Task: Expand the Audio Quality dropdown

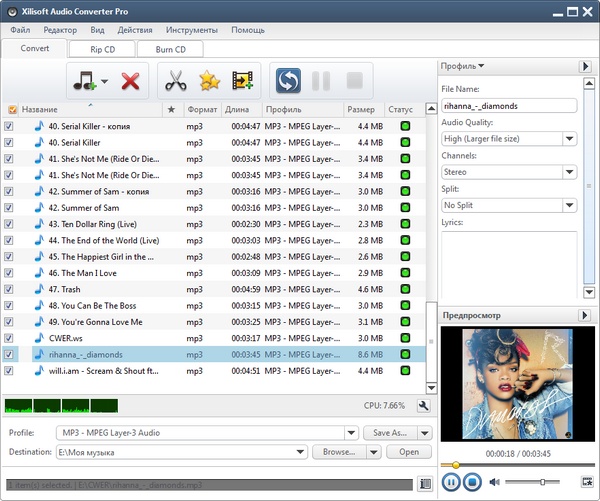Action: pos(569,139)
